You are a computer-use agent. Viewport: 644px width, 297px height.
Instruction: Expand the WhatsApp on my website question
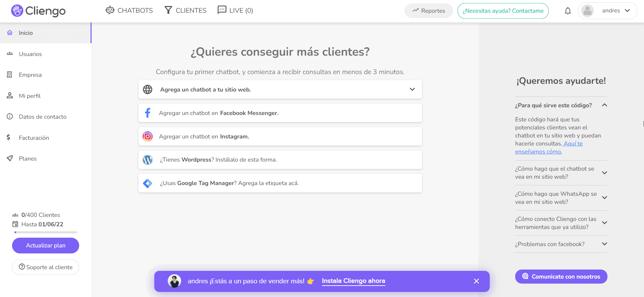tap(604, 198)
